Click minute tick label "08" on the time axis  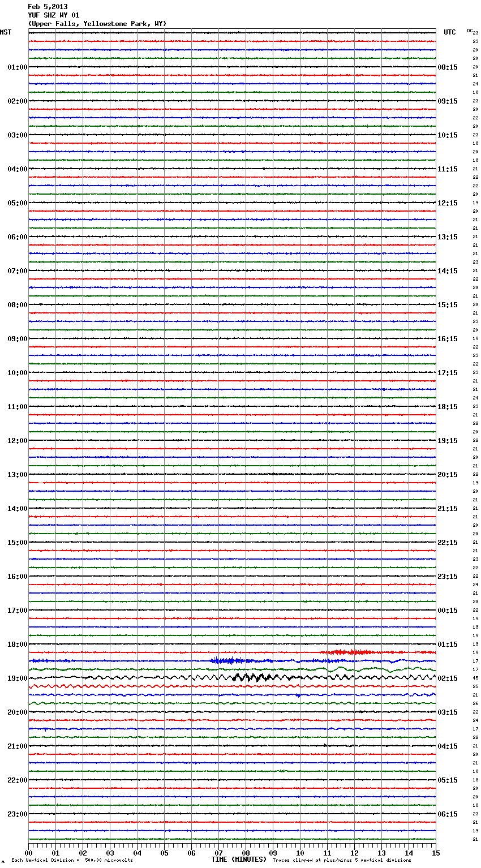246,853
